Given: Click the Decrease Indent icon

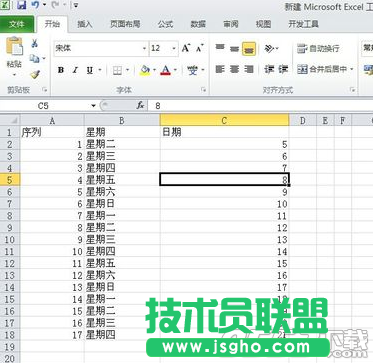Looking at the screenshot, I should 269,69.
